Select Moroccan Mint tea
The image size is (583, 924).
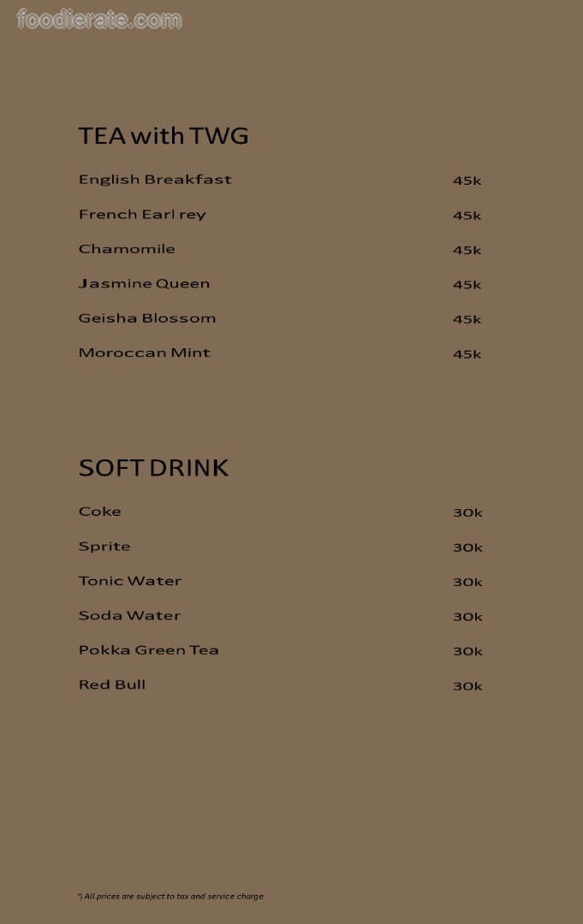coord(144,352)
